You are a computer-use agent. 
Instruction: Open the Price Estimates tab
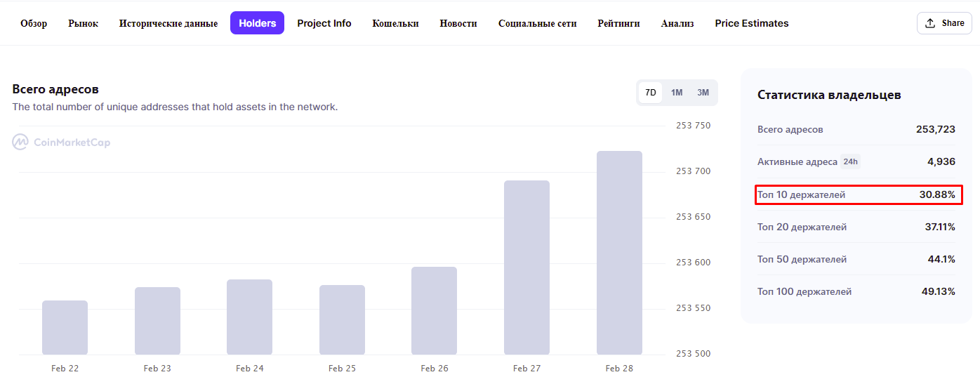pyautogui.click(x=752, y=23)
